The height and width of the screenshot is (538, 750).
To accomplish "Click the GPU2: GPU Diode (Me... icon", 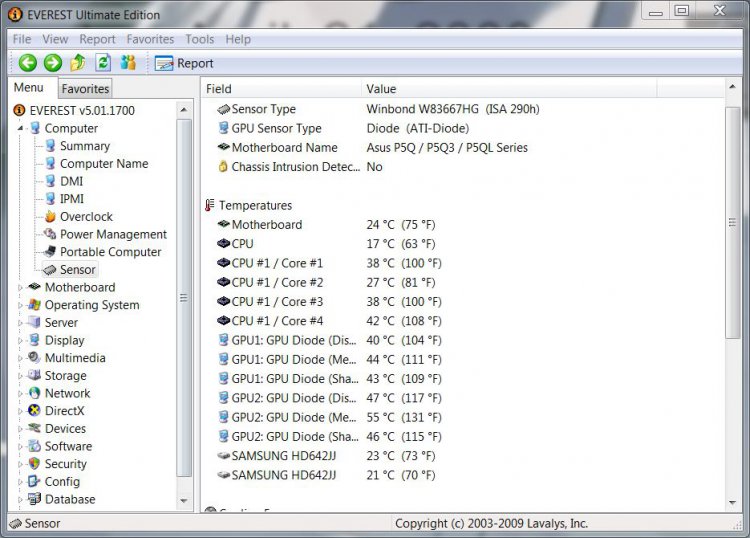I will (223, 417).
